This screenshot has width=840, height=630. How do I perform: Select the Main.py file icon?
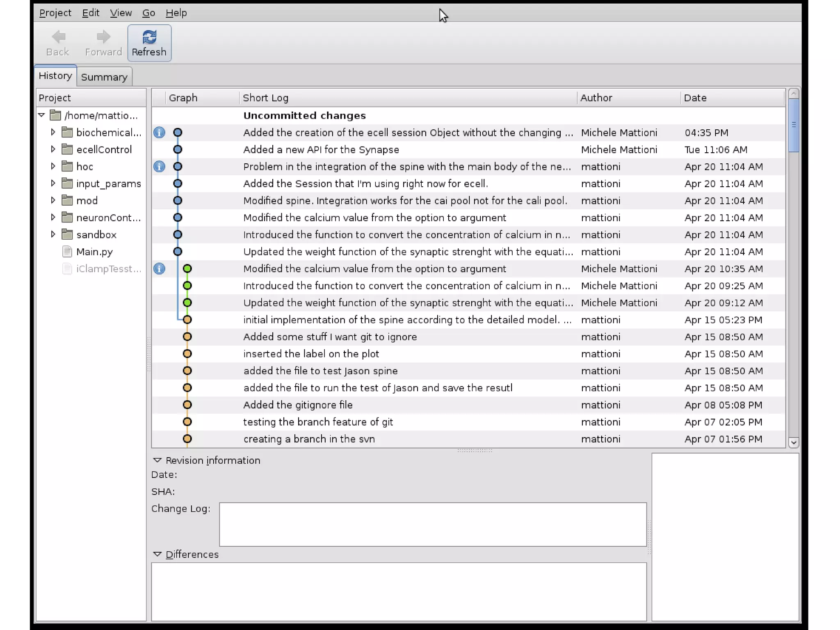67,252
